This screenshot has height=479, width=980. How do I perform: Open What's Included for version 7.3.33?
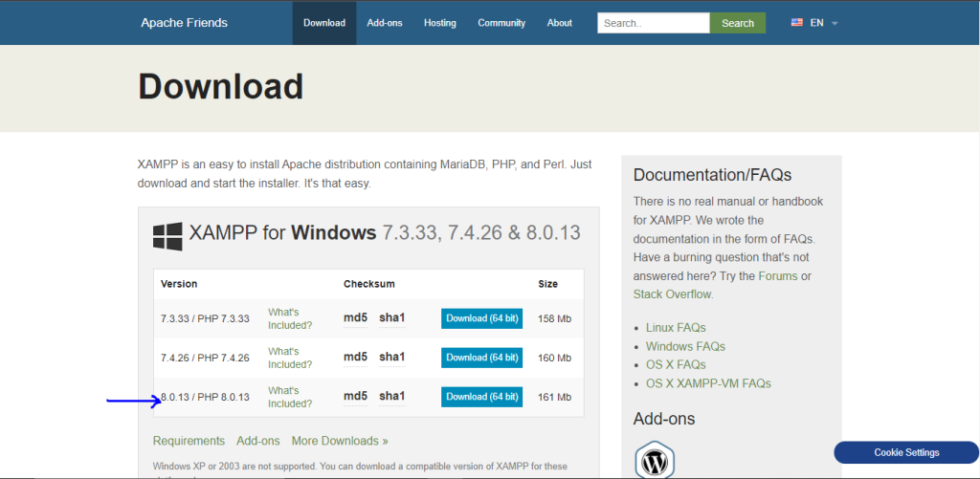click(x=290, y=318)
